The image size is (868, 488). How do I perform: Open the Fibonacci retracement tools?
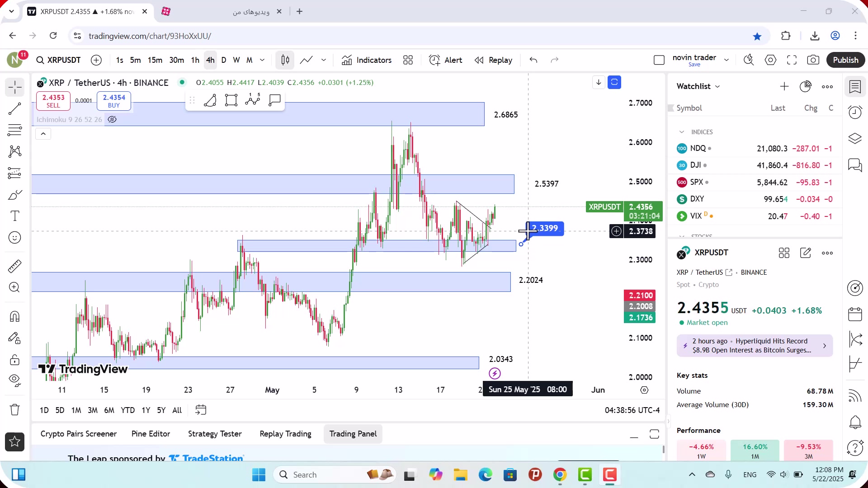(x=14, y=130)
